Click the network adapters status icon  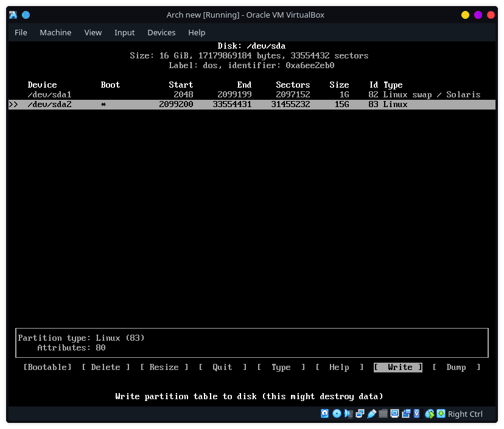tap(360, 414)
